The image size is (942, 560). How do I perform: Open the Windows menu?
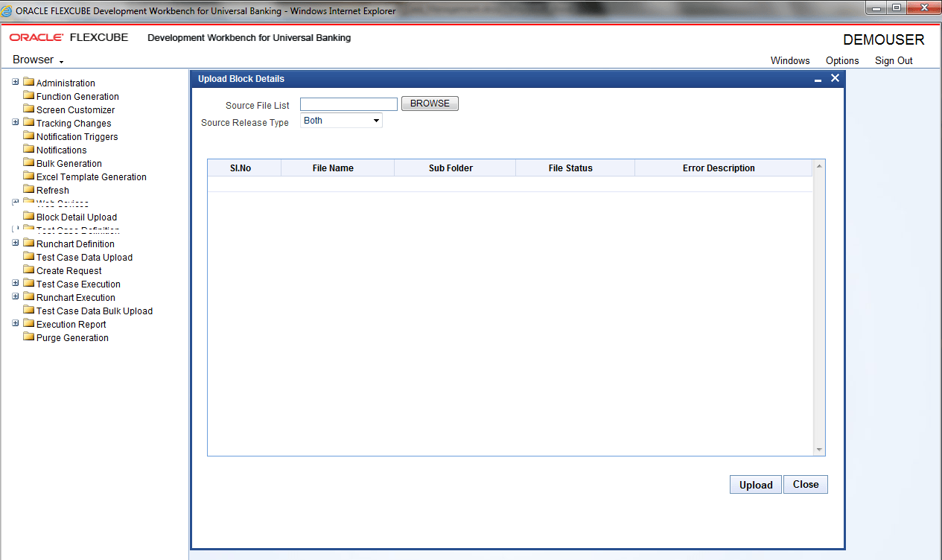(x=790, y=61)
